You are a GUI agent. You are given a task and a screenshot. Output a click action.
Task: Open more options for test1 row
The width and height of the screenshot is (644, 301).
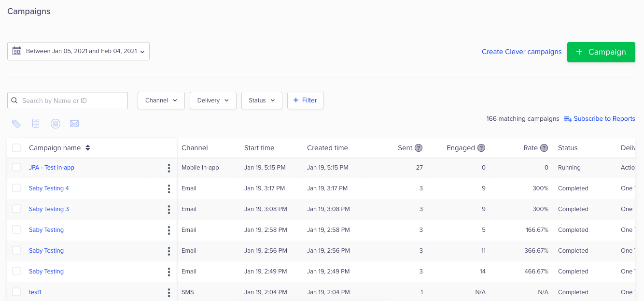pos(169,292)
